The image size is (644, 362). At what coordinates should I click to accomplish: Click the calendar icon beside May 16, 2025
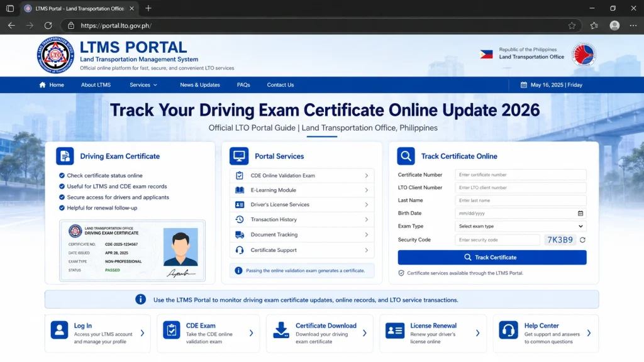tap(524, 85)
